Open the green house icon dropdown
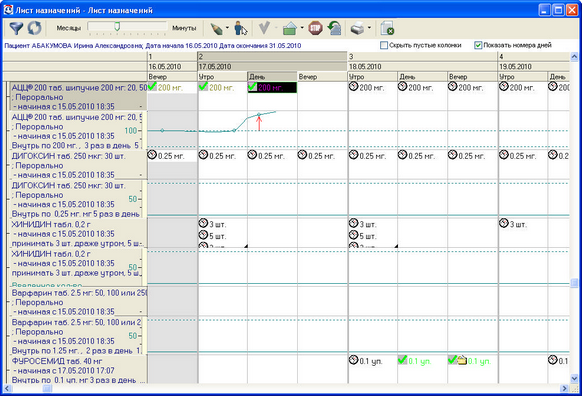 tap(302, 28)
